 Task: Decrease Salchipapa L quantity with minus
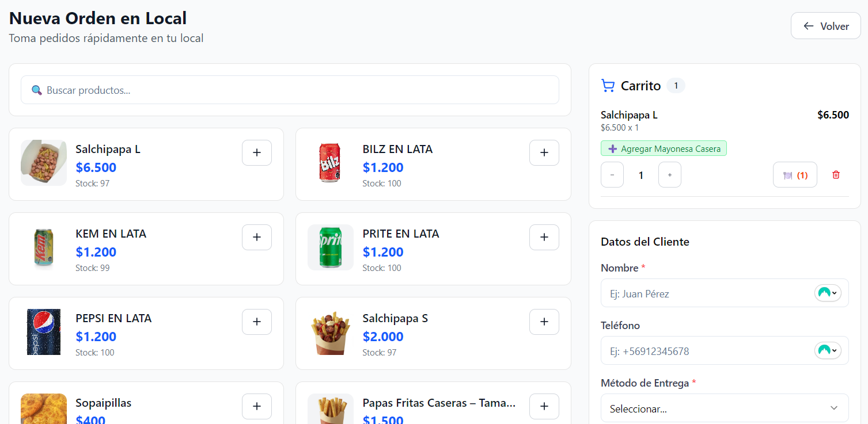[x=612, y=174]
